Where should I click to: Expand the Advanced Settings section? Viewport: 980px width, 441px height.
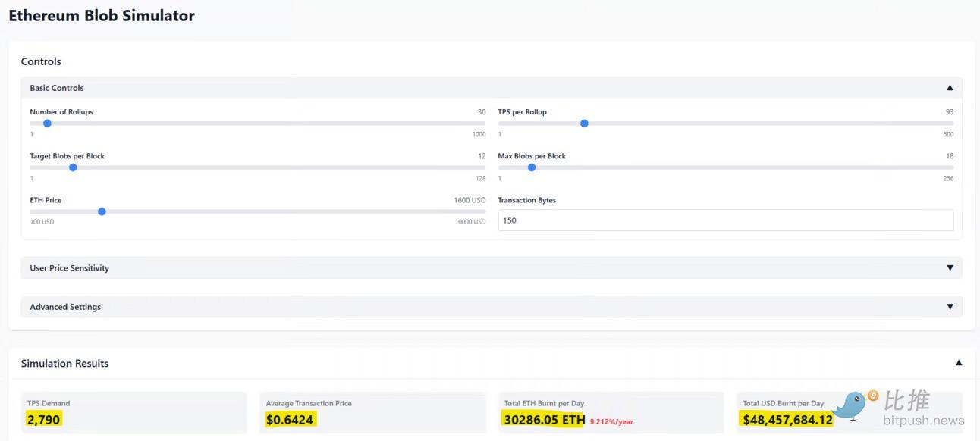(950, 307)
